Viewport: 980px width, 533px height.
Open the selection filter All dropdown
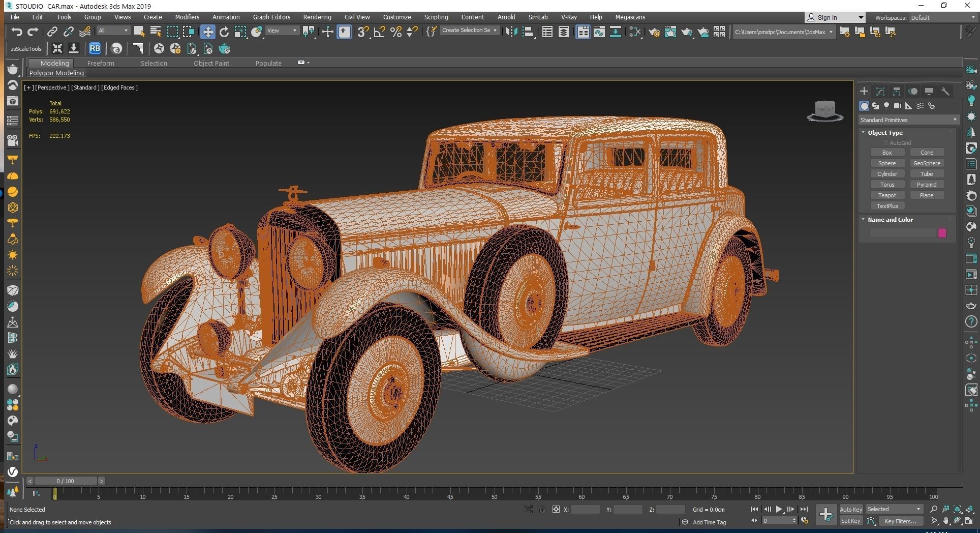click(x=113, y=31)
